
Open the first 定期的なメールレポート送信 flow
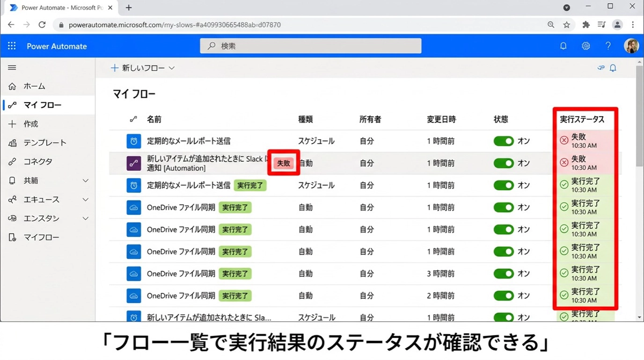point(188,141)
